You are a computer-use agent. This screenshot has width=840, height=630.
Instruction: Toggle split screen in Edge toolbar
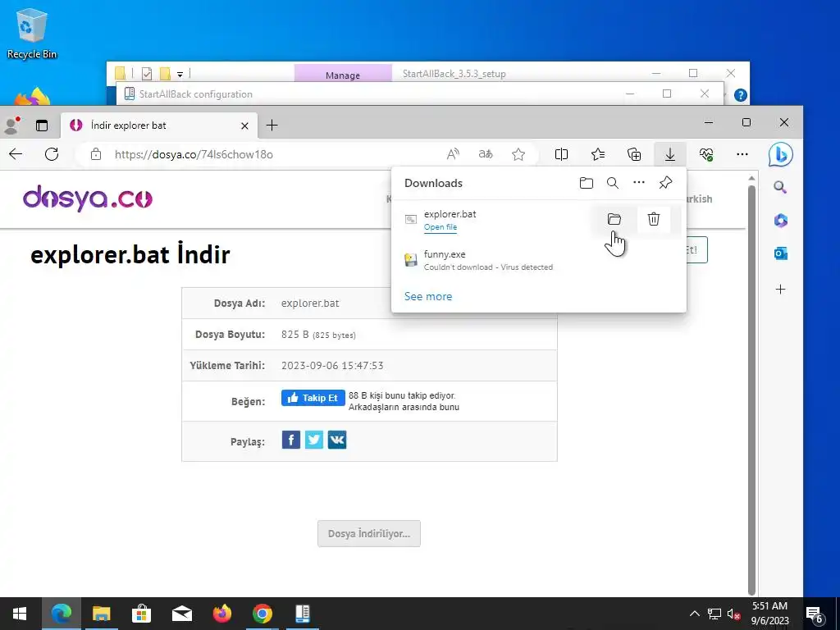561,155
